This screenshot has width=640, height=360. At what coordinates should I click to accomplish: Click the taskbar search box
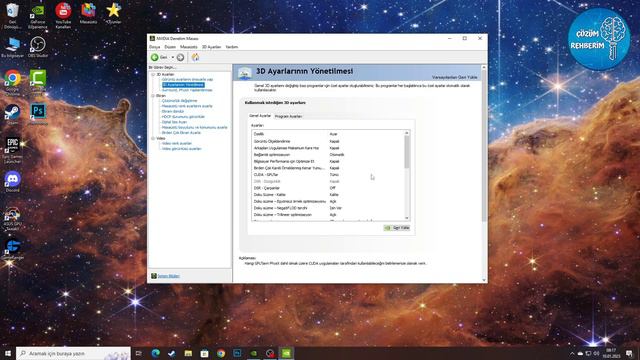click(x=73, y=353)
